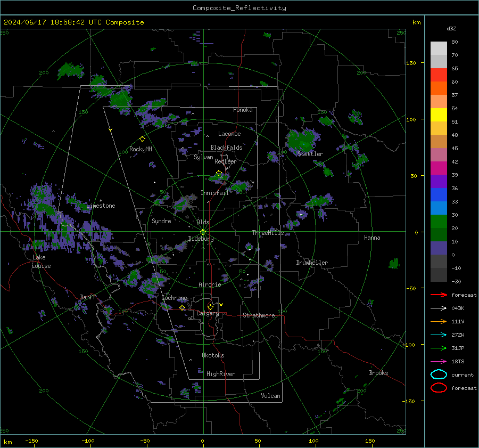Image resolution: width=479 pixels, height=448 pixels.
Task: Click the yellow radar-center marker above Didsbury
Action: tap(203, 232)
